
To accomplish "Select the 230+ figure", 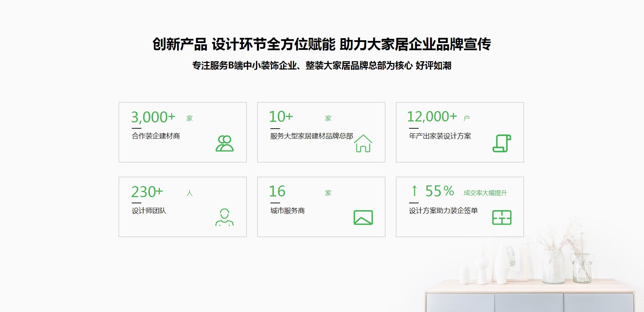I will point(147,192).
